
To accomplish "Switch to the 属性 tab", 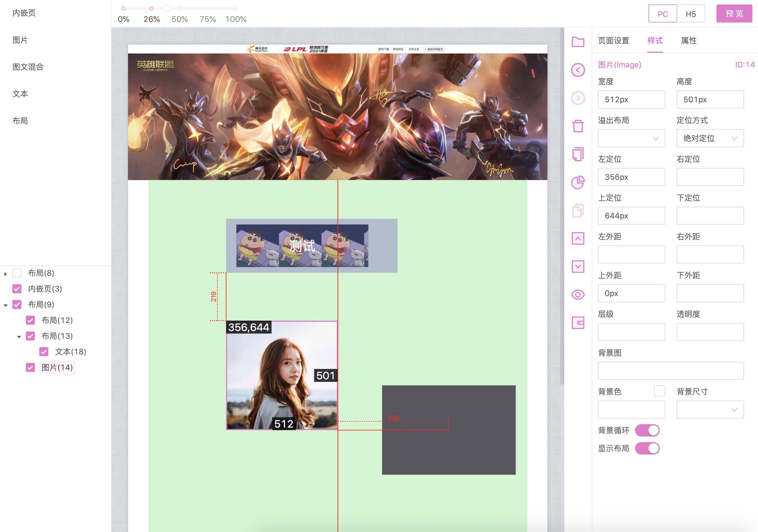I will 689,41.
